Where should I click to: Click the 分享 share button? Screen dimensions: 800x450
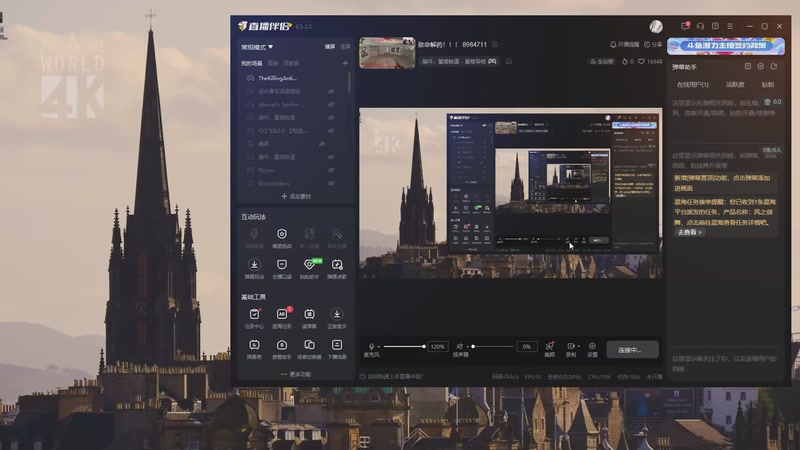(x=653, y=44)
